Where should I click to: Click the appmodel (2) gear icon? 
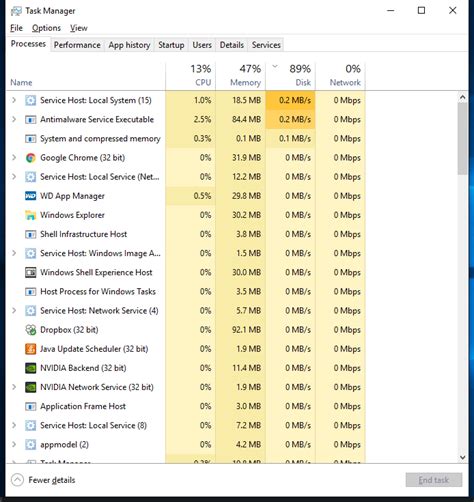point(30,444)
